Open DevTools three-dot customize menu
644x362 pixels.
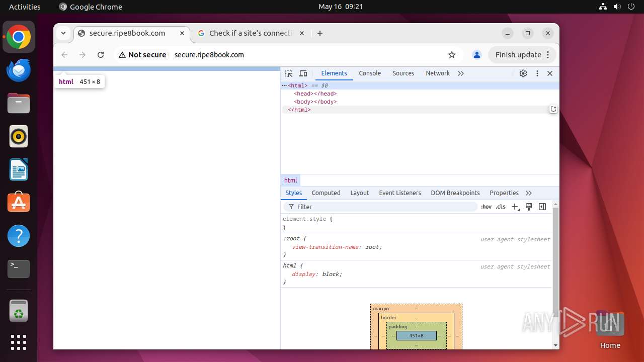click(537, 73)
